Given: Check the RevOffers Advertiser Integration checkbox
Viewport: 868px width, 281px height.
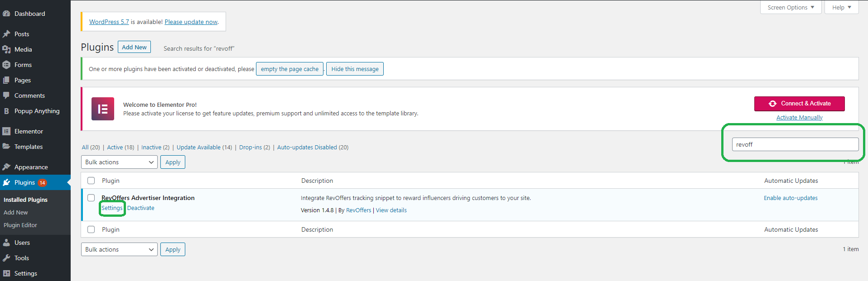Looking at the screenshot, I should pos(91,198).
